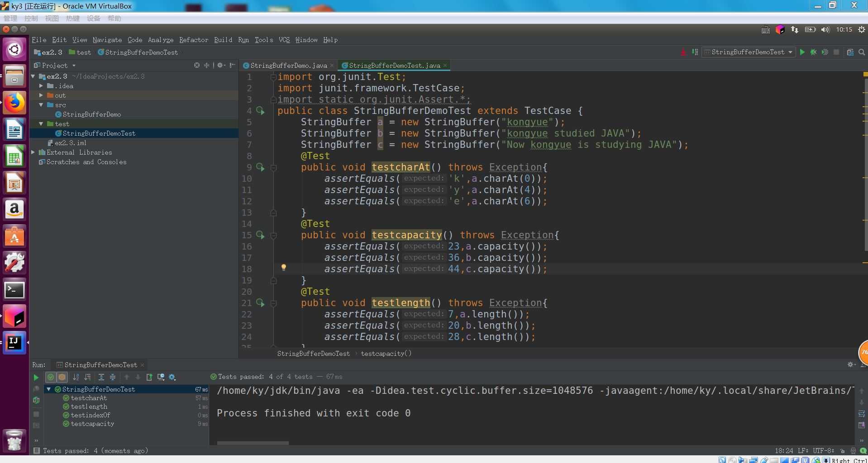This screenshot has width=868, height=463.
Task: Click LF line separator in status bar
Action: pyautogui.click(x=803, y=451)
